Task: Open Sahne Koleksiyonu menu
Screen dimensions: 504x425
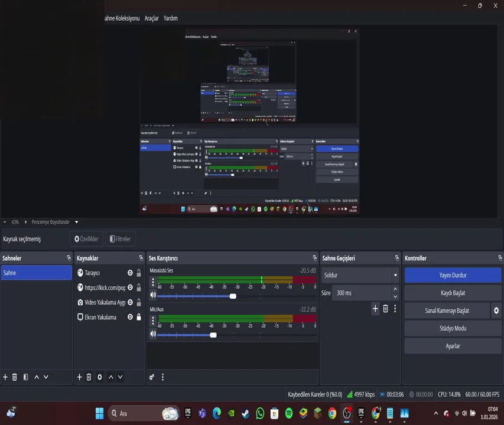Action: 122,18
